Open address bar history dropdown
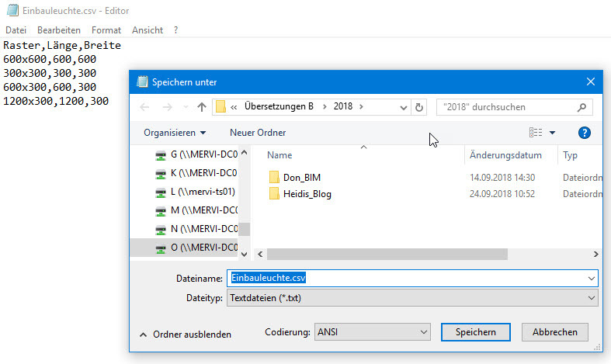Image resolution: width=611 pixels, height=364 pixels. 403,108
